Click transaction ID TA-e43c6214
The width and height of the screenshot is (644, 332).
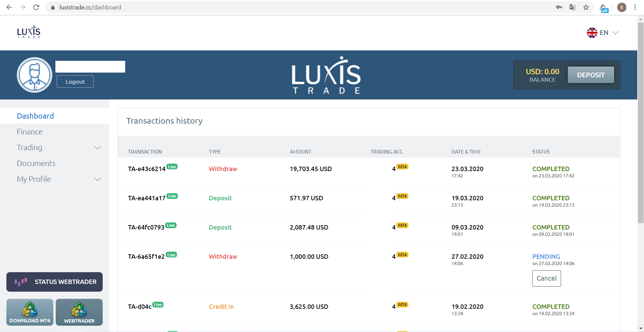[x=147, y=169]
